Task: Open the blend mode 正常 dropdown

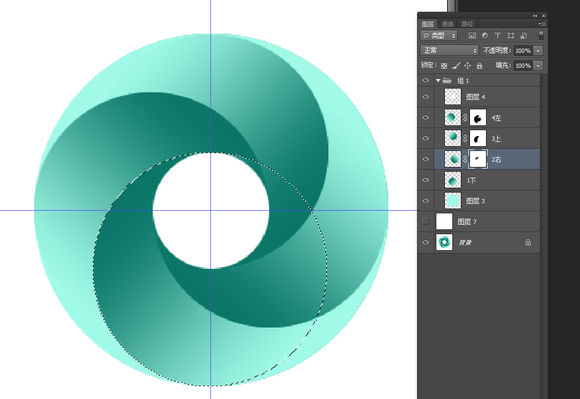Action: 449,50
